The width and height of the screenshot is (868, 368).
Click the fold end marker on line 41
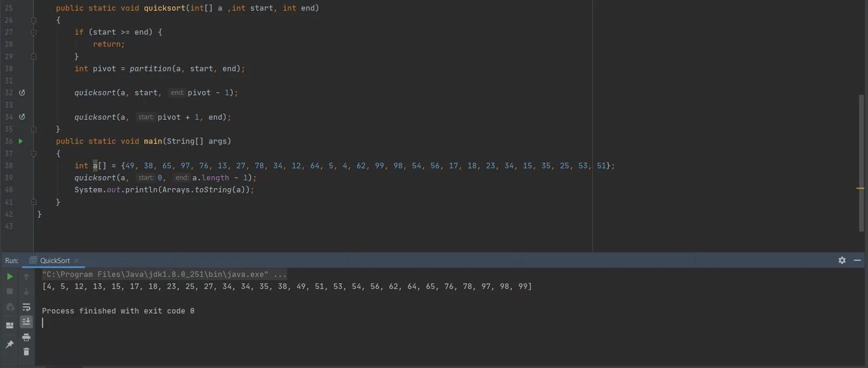pyautogui.click(x=34, y=202)
